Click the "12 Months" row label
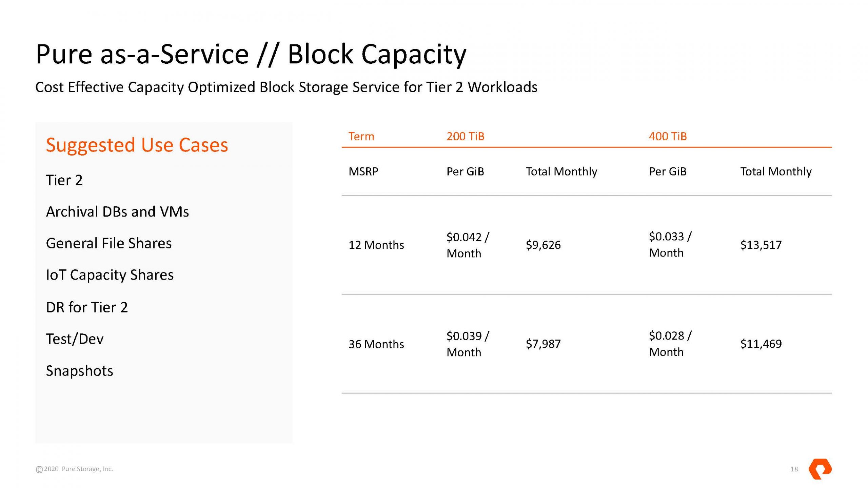868x488 pixels. tap(376, 245)
